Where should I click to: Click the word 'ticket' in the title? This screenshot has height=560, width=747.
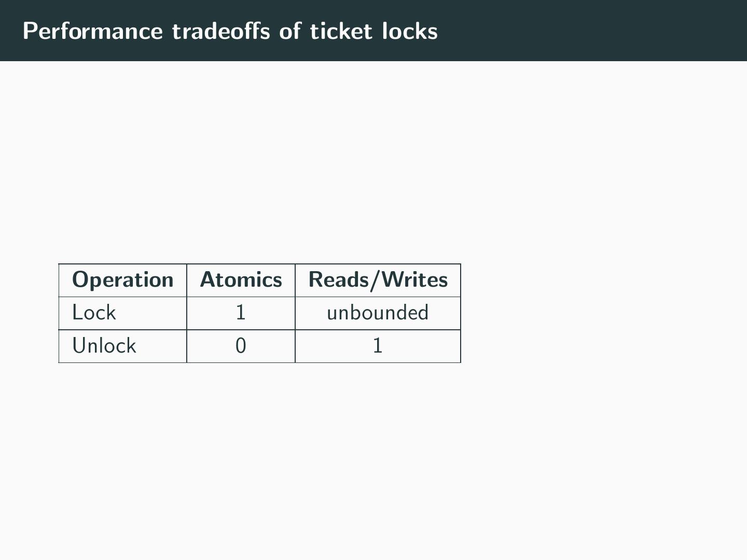(341, 31)
